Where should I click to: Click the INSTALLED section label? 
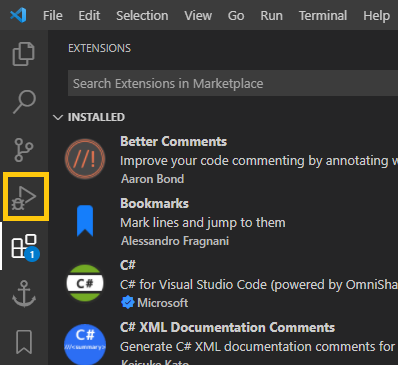pos(96,117)
